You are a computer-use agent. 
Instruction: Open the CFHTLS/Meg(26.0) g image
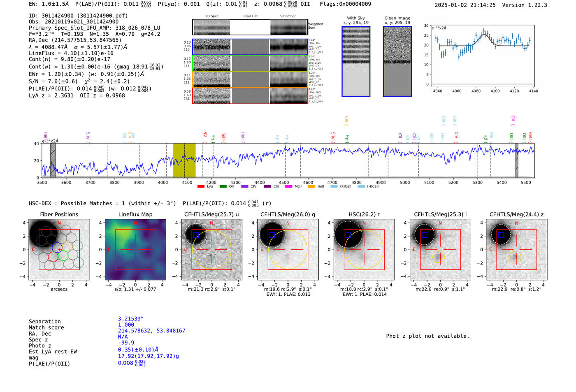pos(288,250)
